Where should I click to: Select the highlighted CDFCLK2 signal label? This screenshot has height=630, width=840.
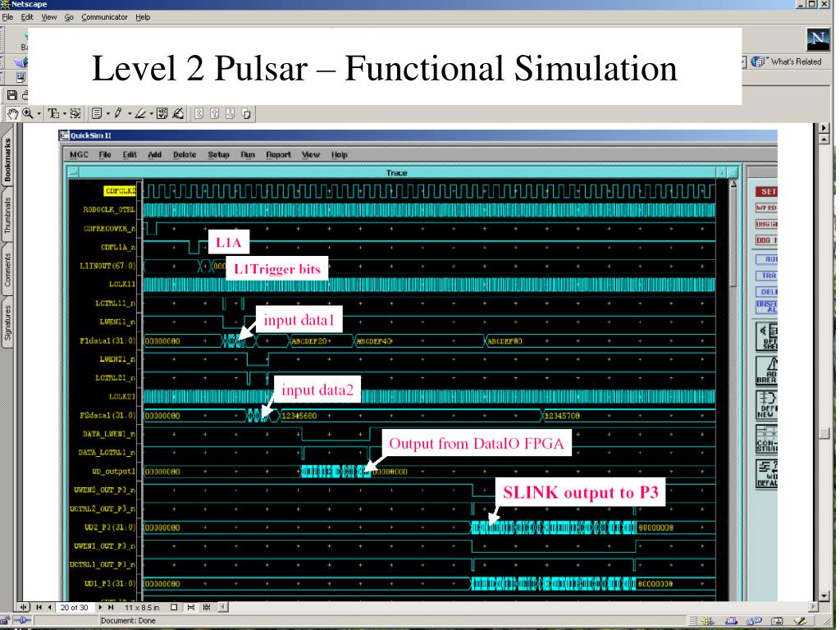coord(120,190)
